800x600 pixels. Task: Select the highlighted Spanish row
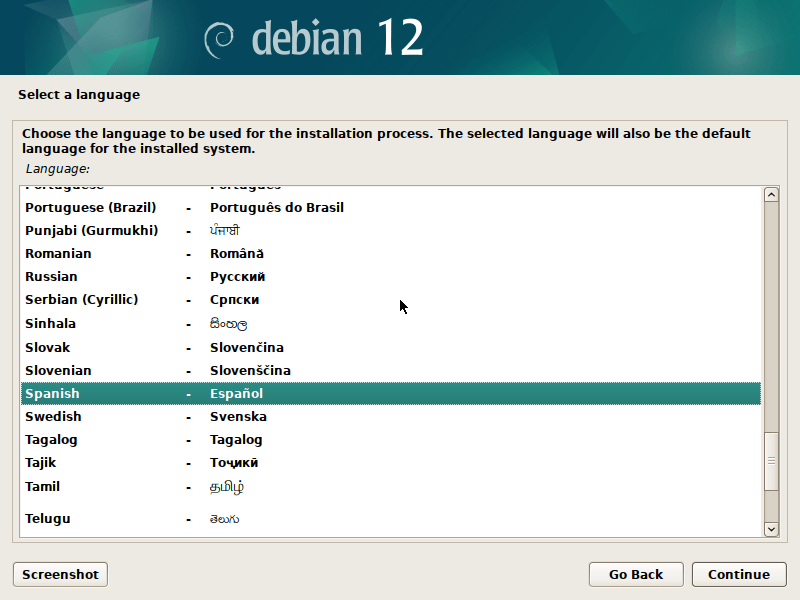[x=391, y=393]
